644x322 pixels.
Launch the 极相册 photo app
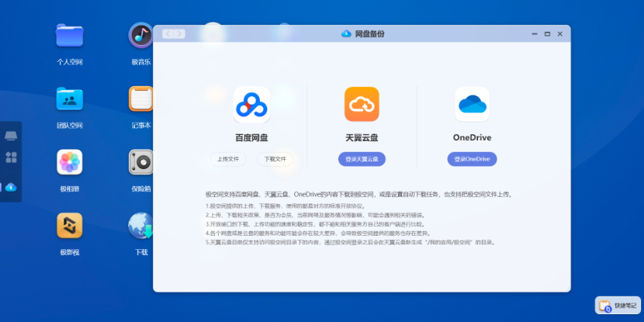tap(69, 162)
